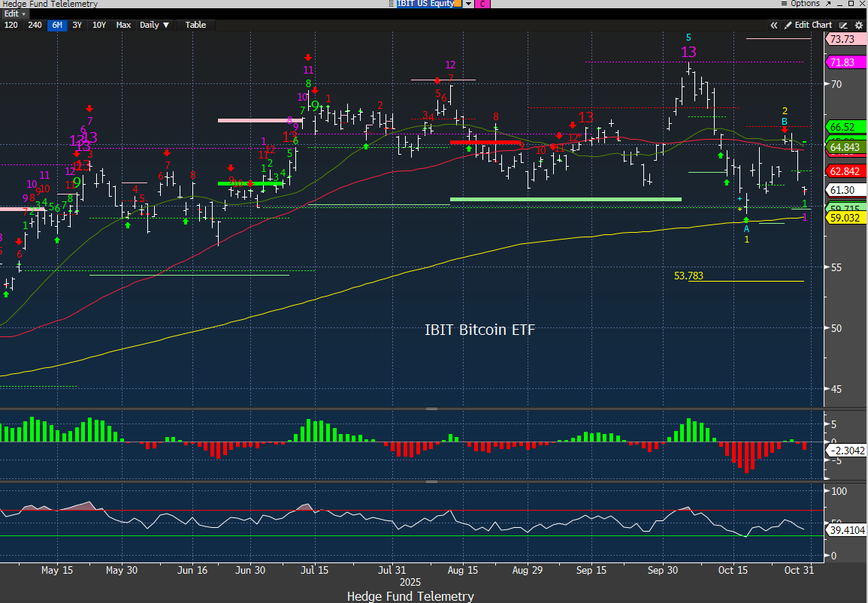The width and height of the screenshot is (868, 603).
Task: Click the orange square after IBIT US Equity
Action: click(458, 4)
